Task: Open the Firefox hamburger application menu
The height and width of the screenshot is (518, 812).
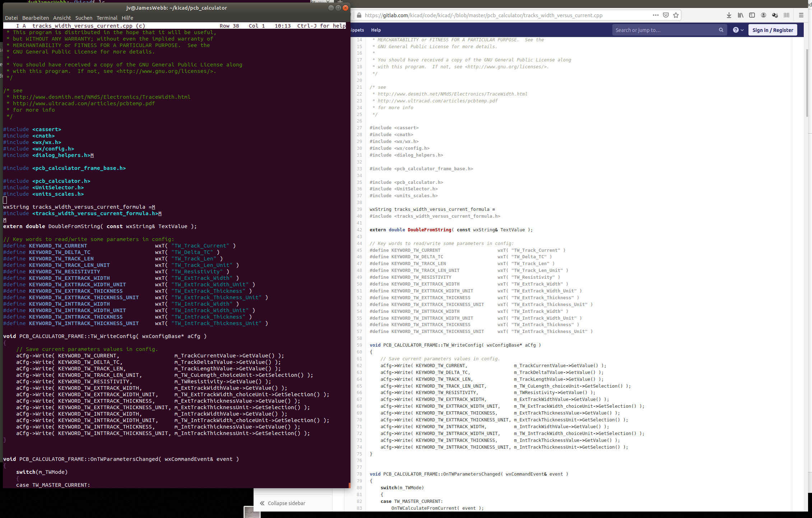Action: 801,15
